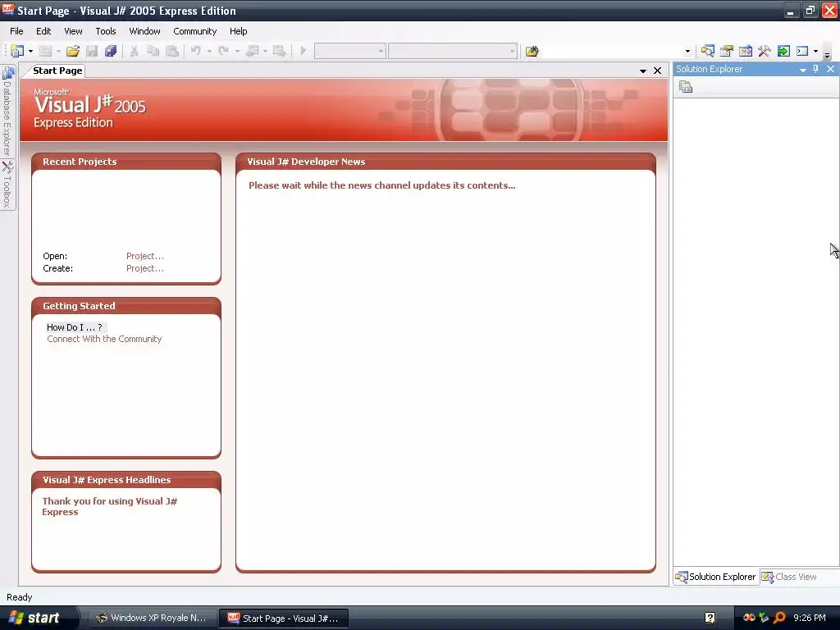Click inside the Find text box

click(612, 52)
